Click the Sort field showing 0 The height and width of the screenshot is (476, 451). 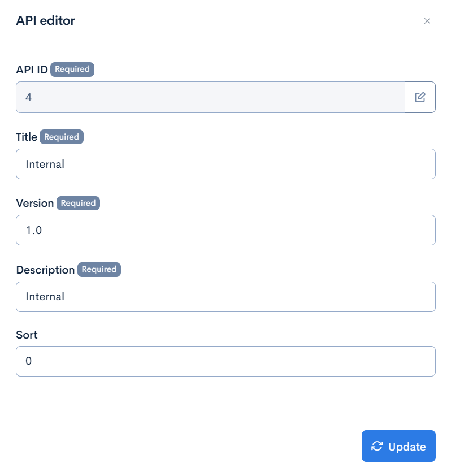tap(225, 361)
